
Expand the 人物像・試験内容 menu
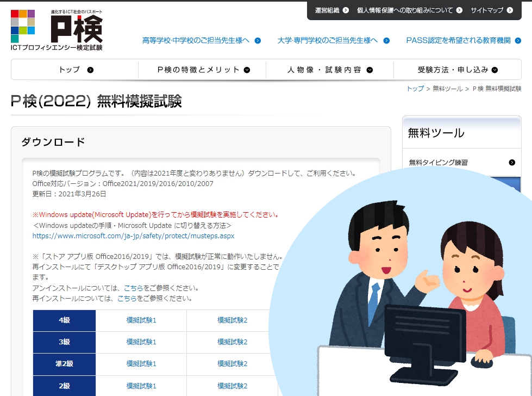(329, 70)
